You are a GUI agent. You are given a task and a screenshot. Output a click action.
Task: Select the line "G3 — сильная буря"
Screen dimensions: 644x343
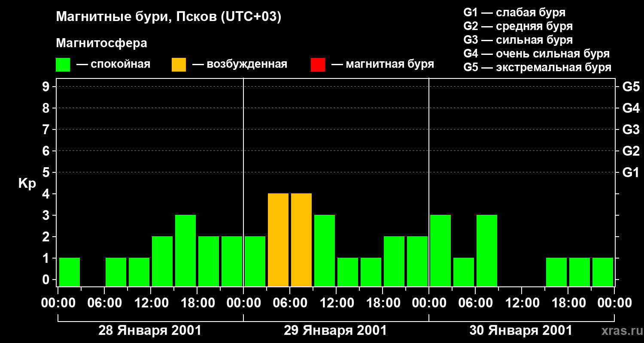[518, 40]
